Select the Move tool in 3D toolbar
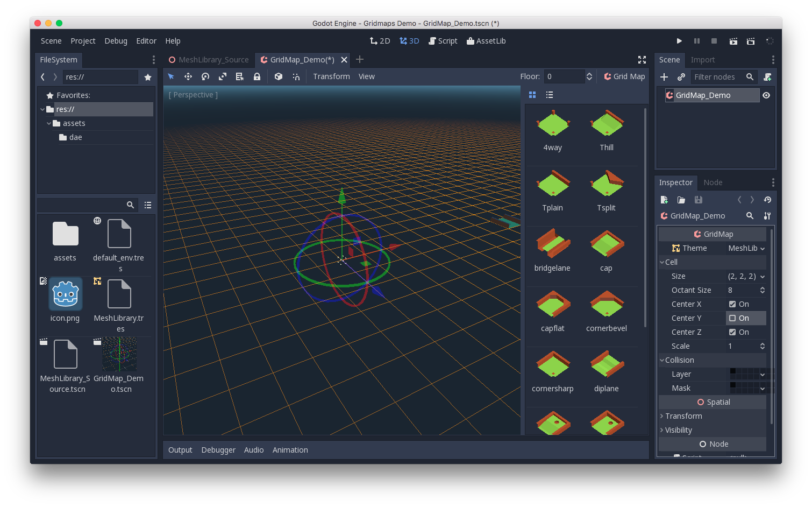The width and height of the screenshot is (812, 507). pyautogui.click(x=188, y=76)
